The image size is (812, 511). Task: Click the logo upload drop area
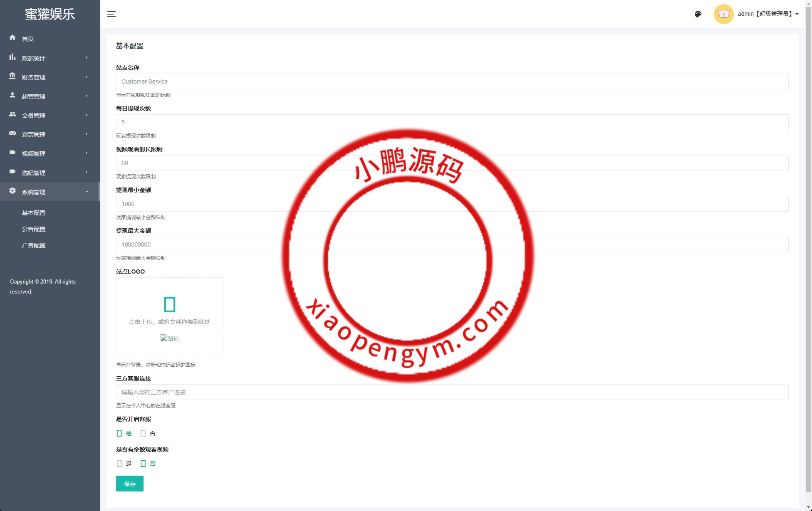pos(170,310)
